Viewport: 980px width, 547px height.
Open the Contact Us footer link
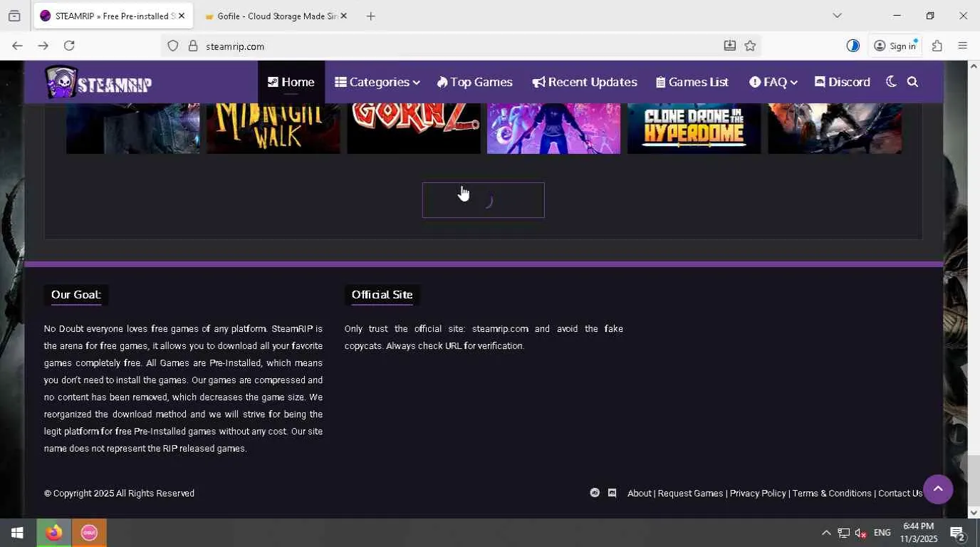pos(900,493)
